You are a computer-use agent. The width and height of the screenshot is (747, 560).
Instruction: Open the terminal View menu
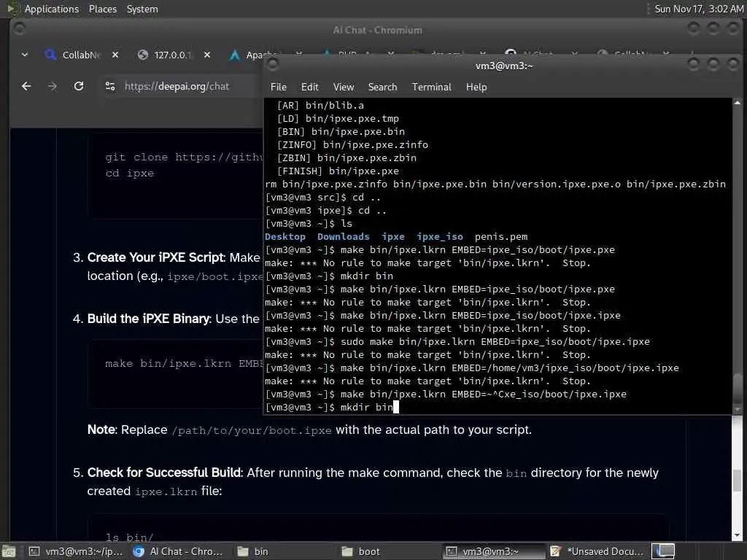tap(344, 87)
